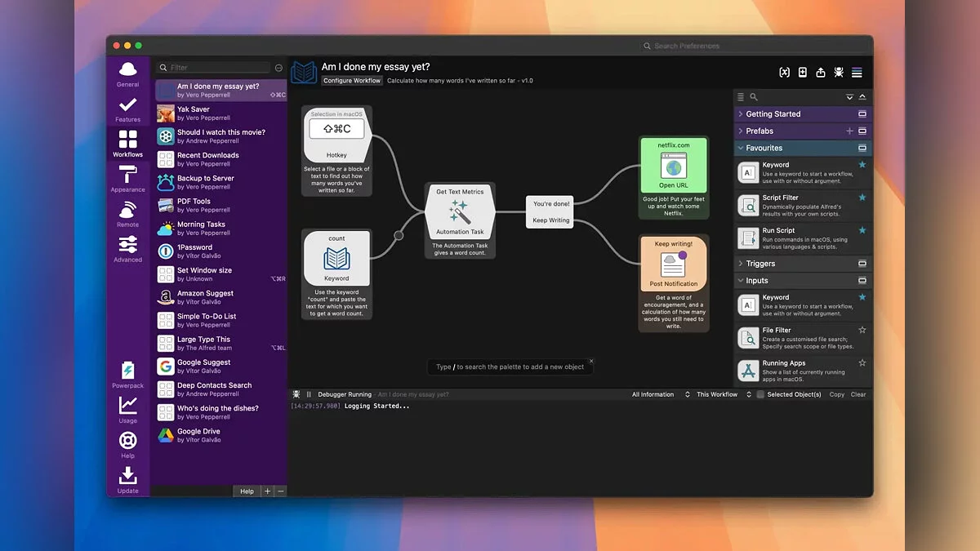Click the filter options circle icon
980x551 pixels.
click(x=278, y=68)
